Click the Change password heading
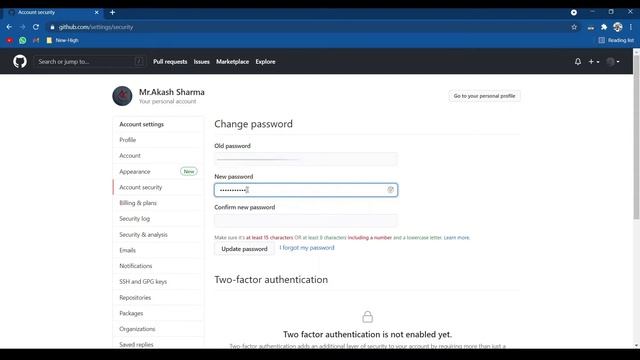This screenshot has width=640, height=360. (253, 124)
